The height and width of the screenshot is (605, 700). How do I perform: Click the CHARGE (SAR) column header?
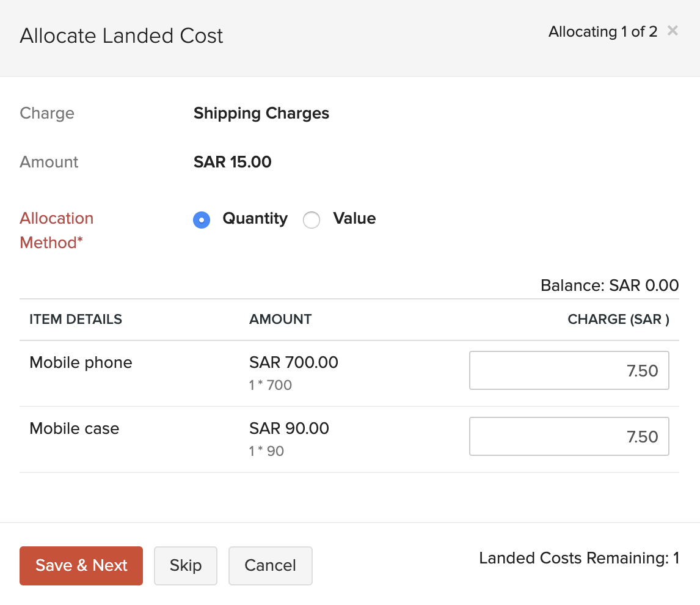618,319
